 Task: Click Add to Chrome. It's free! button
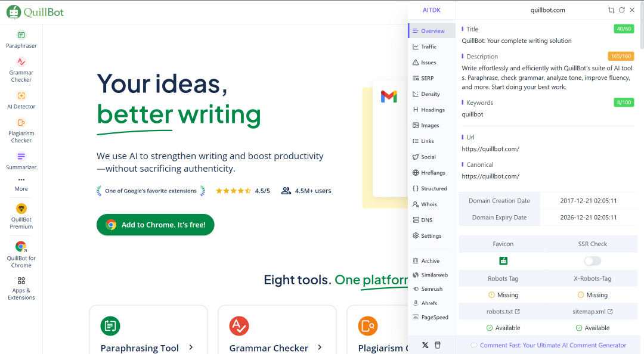pos(155,225)
